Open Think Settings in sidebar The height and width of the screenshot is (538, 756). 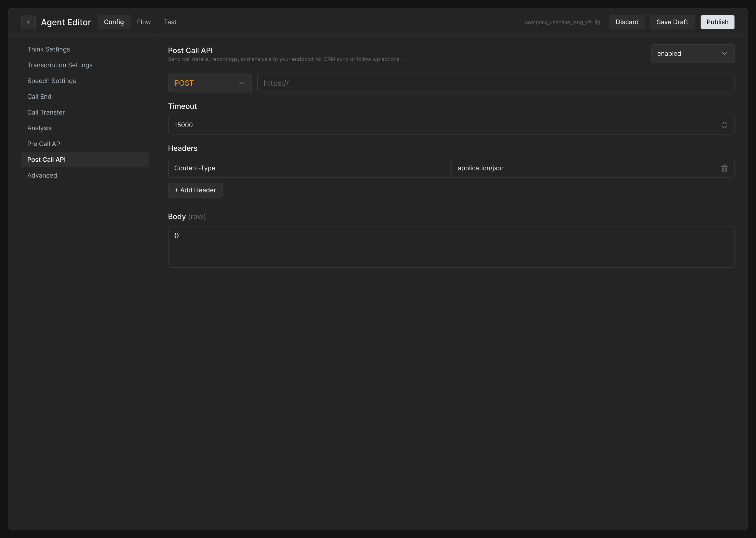pos(49,49)
